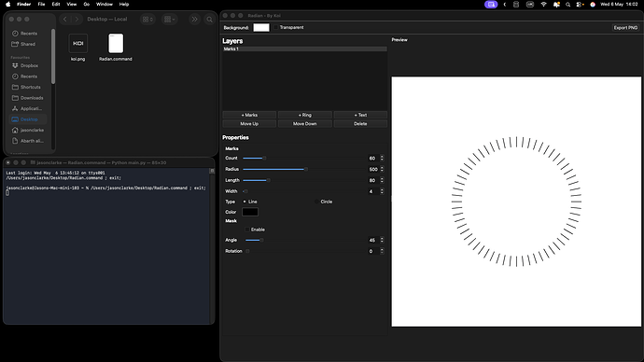Add a new Marks layer
This screenshot has width=644, height=362.
[x=249, y=115]
